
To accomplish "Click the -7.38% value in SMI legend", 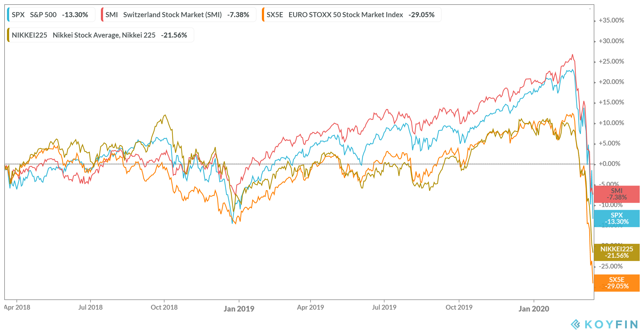I will point(238,15).
